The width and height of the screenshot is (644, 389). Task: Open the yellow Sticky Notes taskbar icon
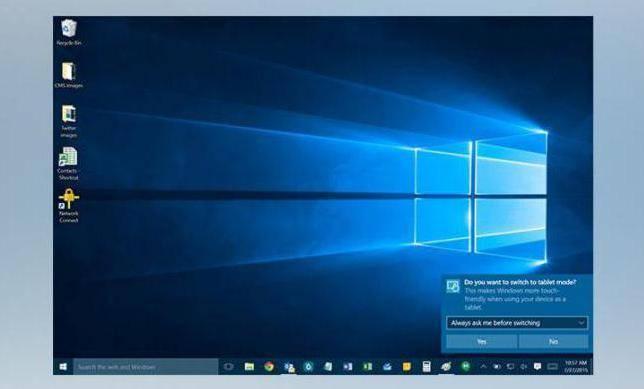point(407,366)
